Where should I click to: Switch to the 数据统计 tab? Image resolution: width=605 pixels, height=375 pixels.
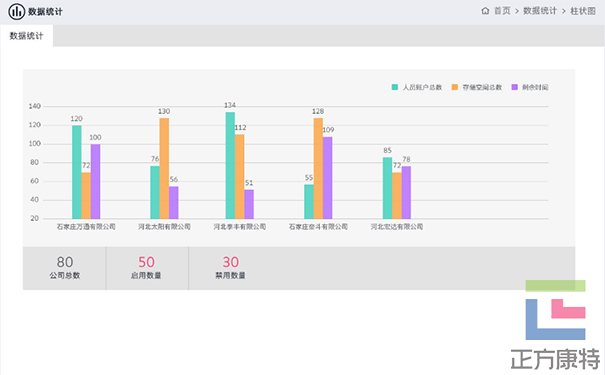27,36
